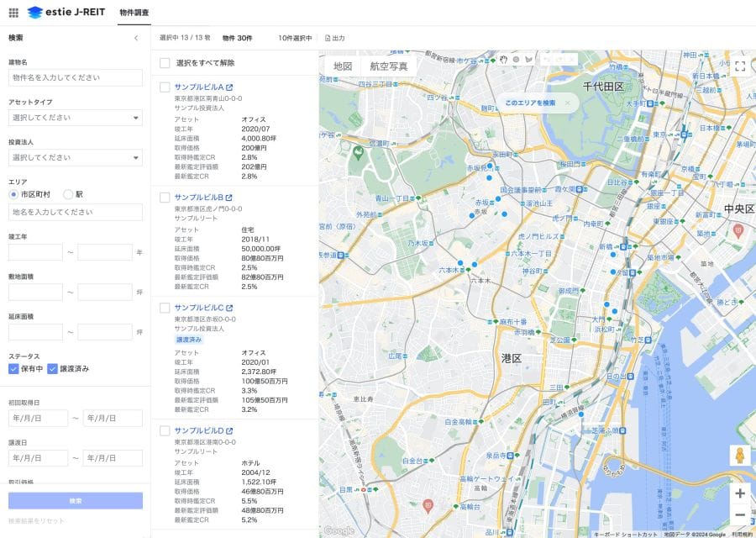Check the サンプルビルC checkbox

165,308
